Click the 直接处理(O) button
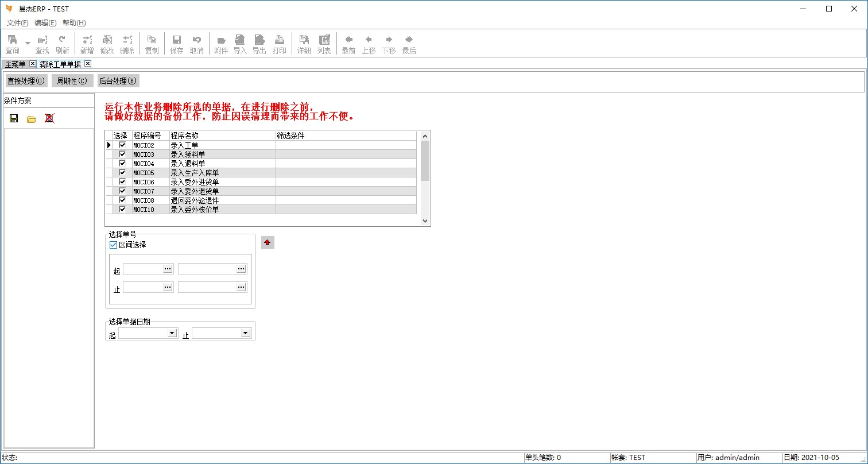The width and height of the screenshot is (868, 464). click(26, 81)
